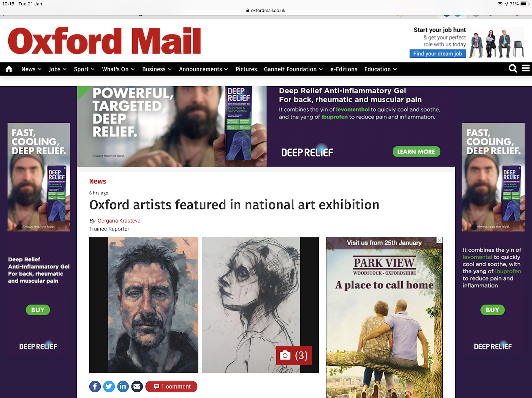Share article by email envelope icon

tap(137, 387)
